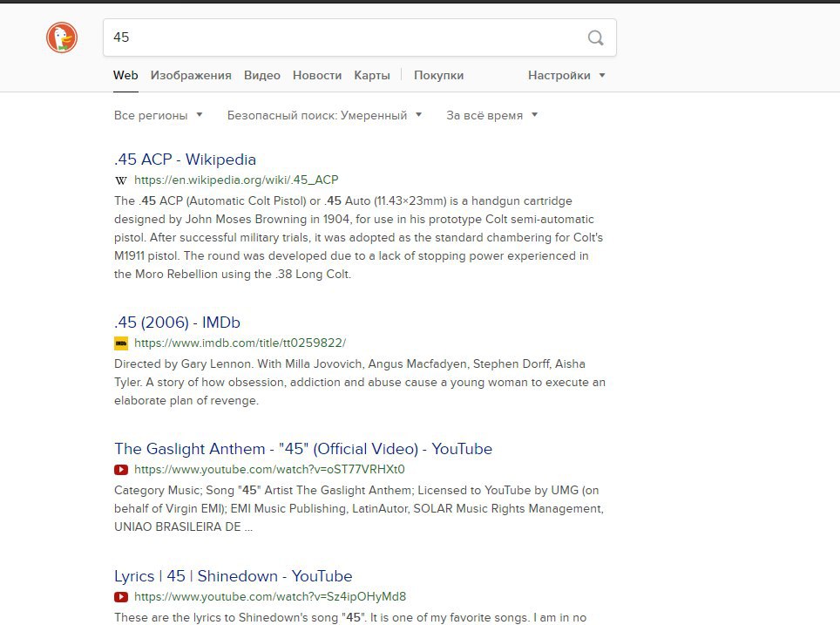
Task: Open the .45 ACP - Wikipedia result
Action: pos(186,160)
